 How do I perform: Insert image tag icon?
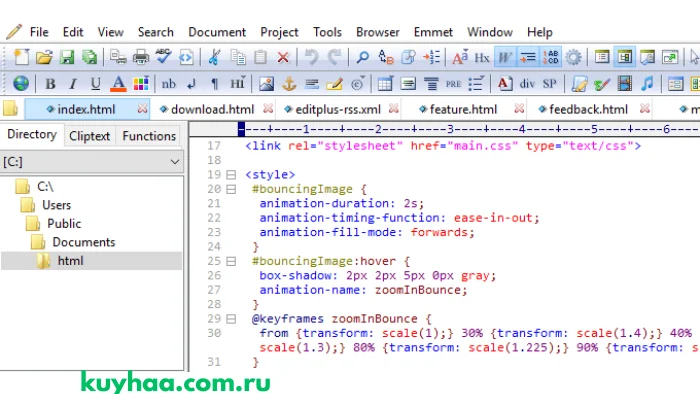266,83
